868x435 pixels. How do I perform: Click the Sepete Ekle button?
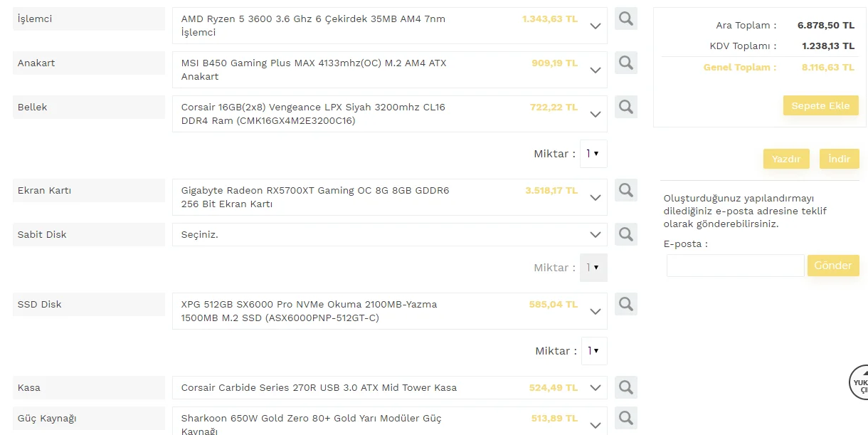click(x=820, y=105)
